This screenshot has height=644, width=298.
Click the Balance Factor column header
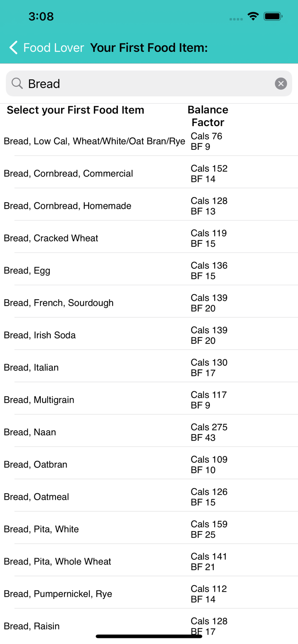pos(208,116)
